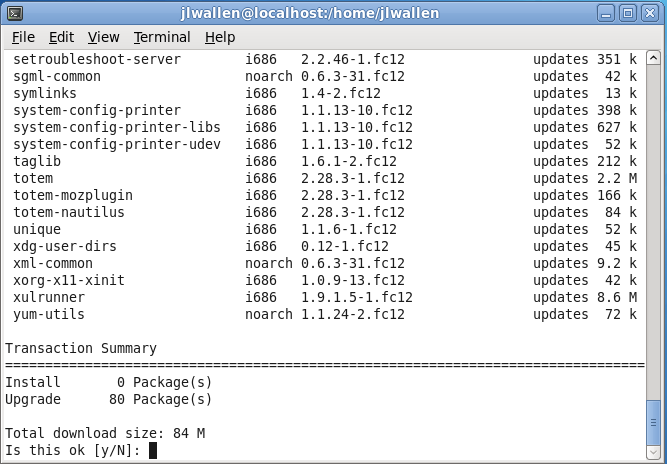
Task: Open the File menu
Action: point(23,37)
